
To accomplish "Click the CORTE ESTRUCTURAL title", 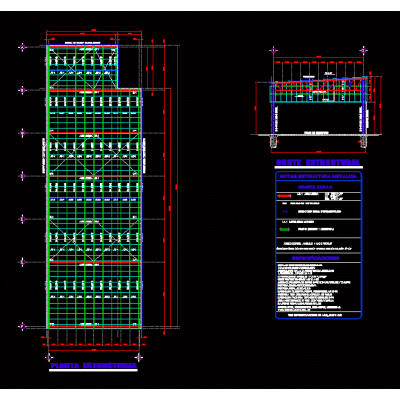I will point(318,162).
